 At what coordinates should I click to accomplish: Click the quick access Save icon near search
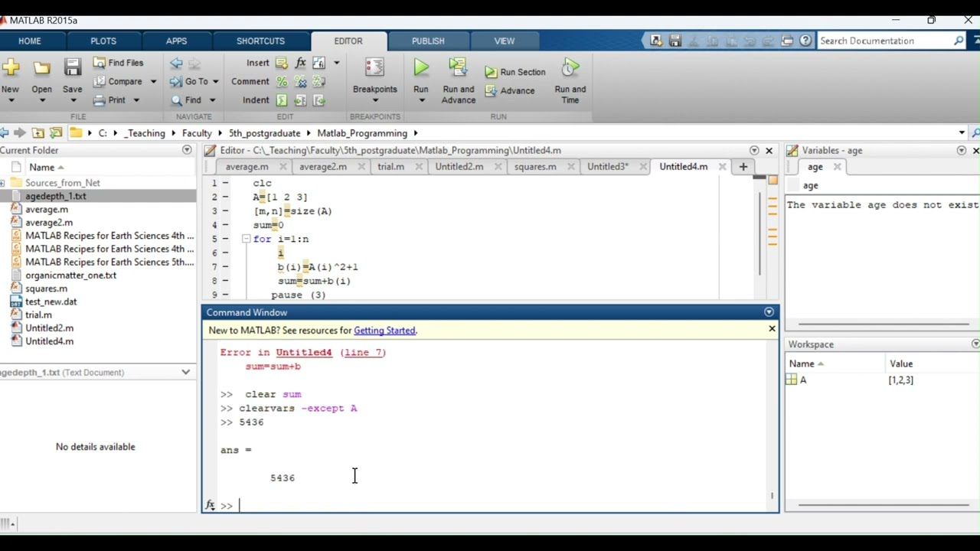click(675, 41)
